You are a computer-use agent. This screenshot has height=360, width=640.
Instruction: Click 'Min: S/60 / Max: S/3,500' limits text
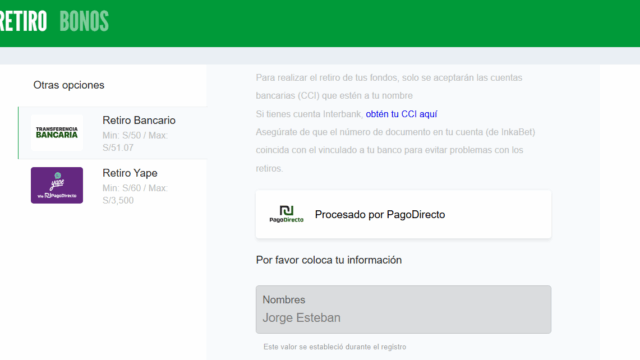point(135,194)
